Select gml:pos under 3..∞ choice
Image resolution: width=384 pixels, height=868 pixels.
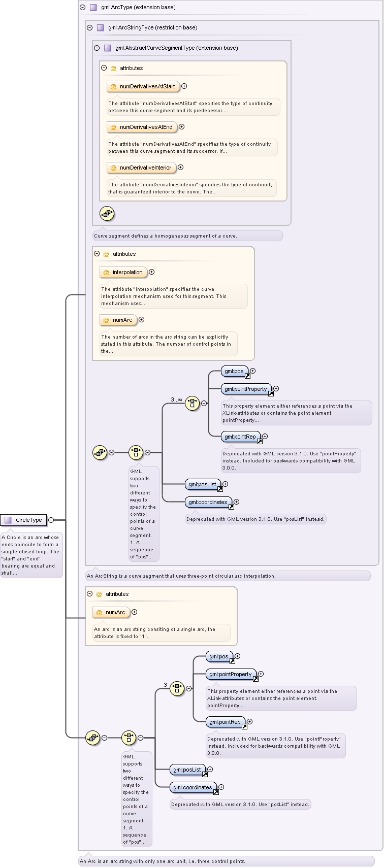pos(235,372)
